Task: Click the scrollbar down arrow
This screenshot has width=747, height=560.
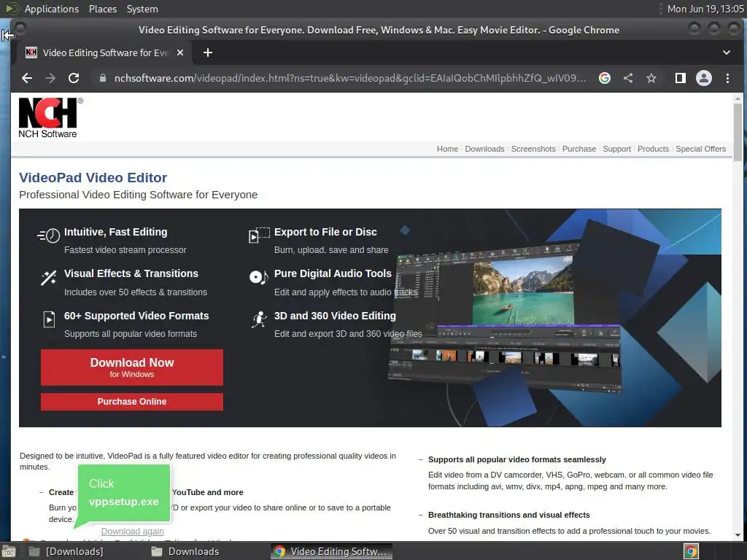Action: [x=738, y=535]
